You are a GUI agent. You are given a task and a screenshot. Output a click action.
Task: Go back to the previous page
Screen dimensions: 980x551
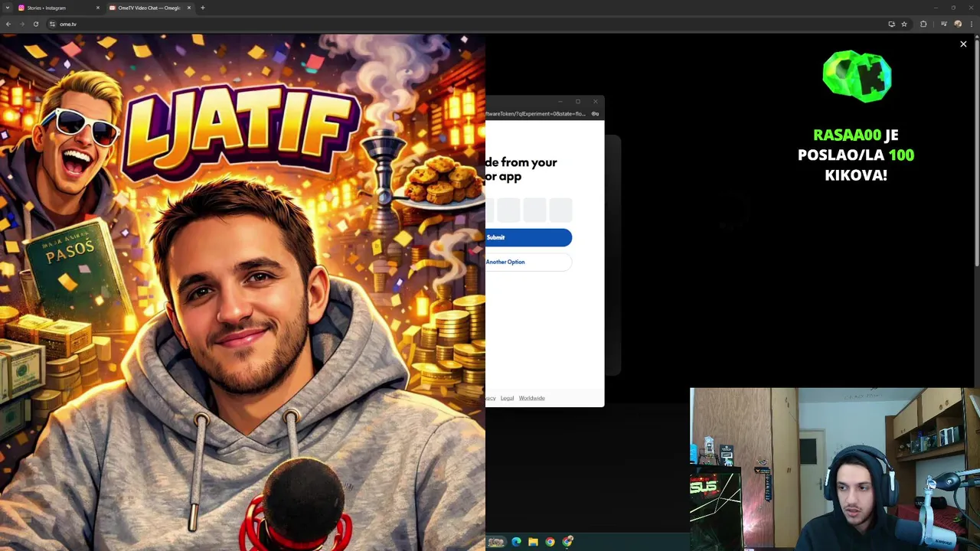(x=8, y=24)
